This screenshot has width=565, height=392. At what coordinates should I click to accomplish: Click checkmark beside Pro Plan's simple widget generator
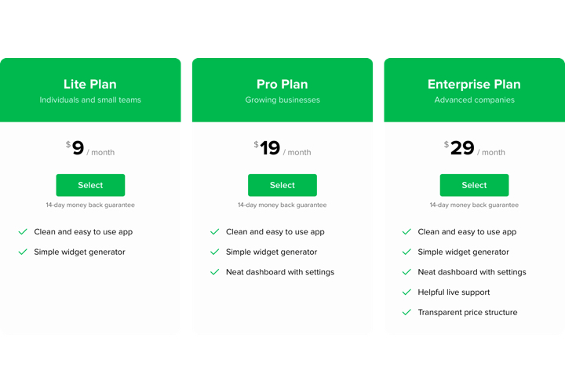(214, 252)
